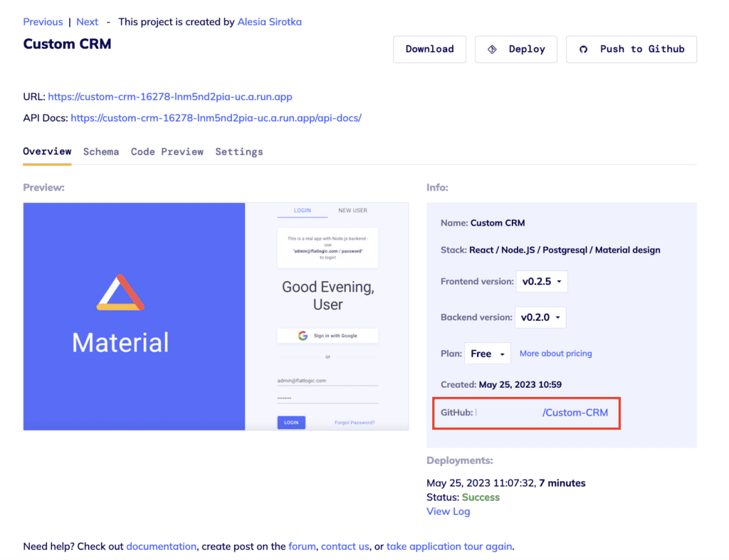The height and width of the screenshot is (560, 729).
Task: Click the blue Material panel in the preview
Action: 134,317
